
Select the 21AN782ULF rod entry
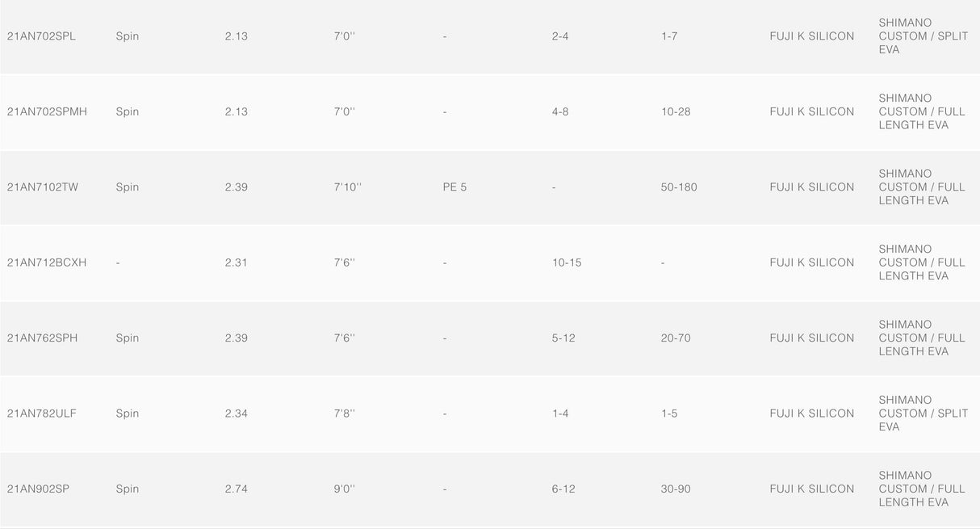tap(42, 414)
